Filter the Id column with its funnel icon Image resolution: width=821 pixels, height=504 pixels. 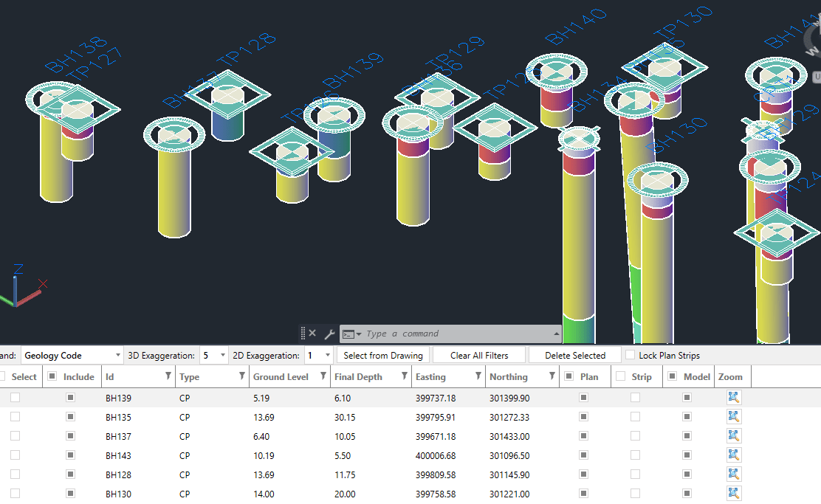(168, 376)
